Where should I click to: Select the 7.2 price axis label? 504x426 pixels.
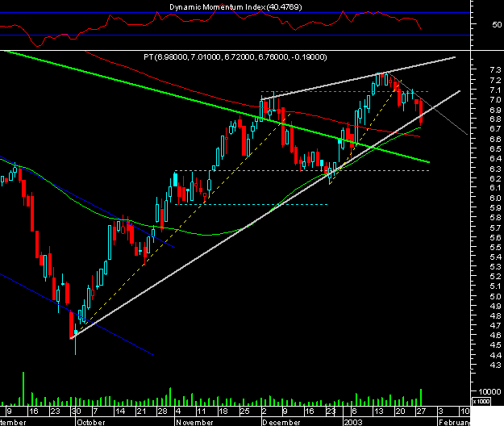pyautogui.click(x=495, y=80)
